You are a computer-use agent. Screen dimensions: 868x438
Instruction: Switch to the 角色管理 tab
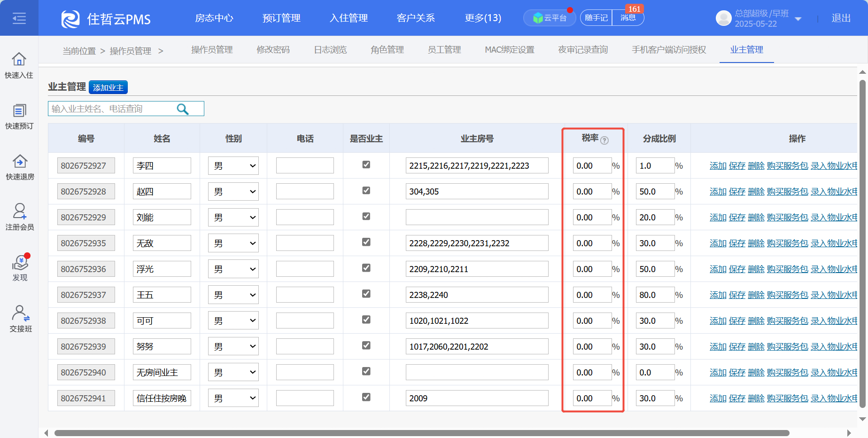[387, 49]
